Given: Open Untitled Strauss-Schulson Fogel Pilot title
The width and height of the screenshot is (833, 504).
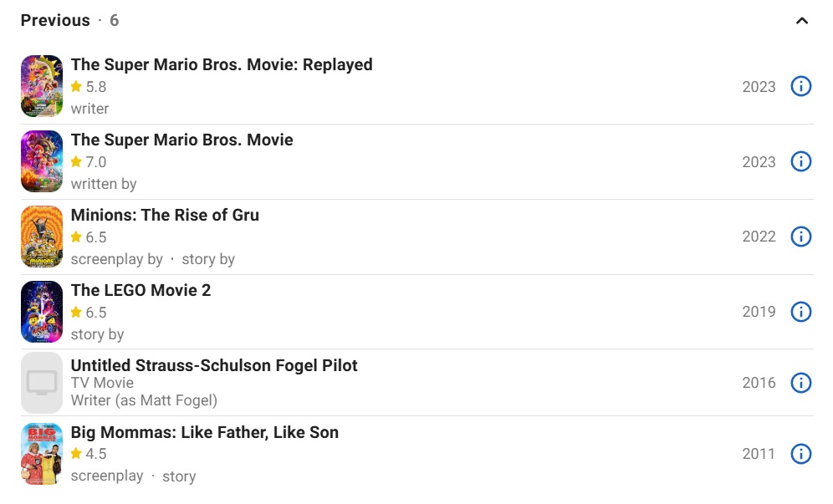Looking at the screenshot, I should point(214,365).
